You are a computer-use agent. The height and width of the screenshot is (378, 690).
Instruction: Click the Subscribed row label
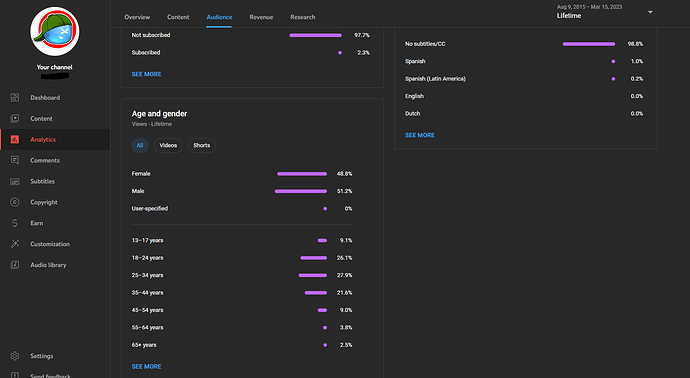tap(146, 52)
